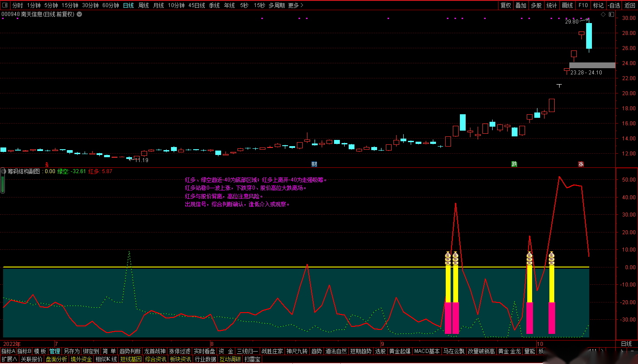638x364 pixels.
Task: Expand the 更多 periods menu
Action: tap(296, 5)
